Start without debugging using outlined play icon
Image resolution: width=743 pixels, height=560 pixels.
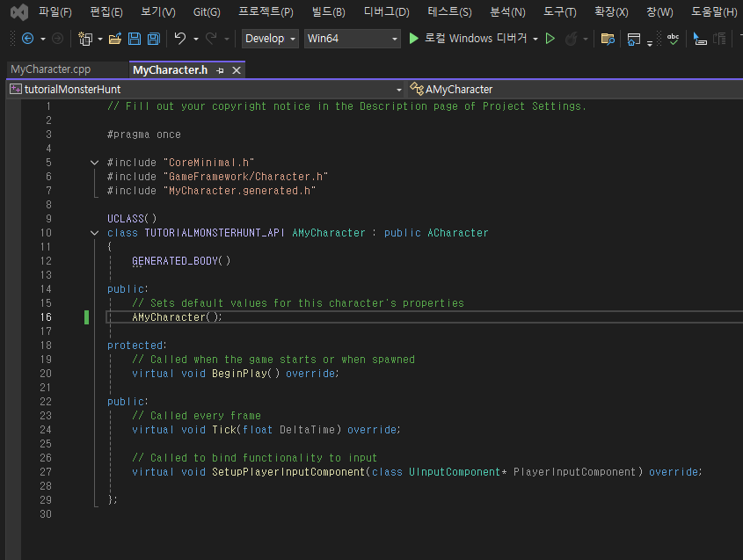coord(550,39)
